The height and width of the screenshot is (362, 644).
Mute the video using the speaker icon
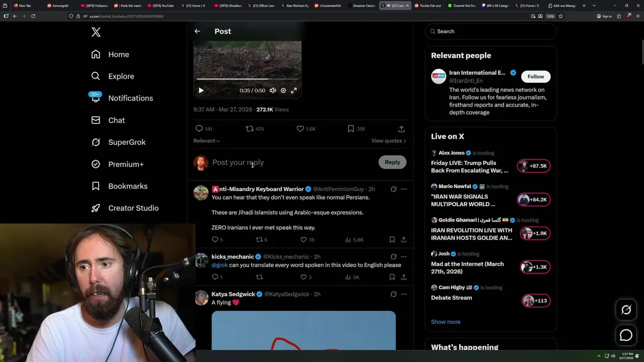[273, 90]
